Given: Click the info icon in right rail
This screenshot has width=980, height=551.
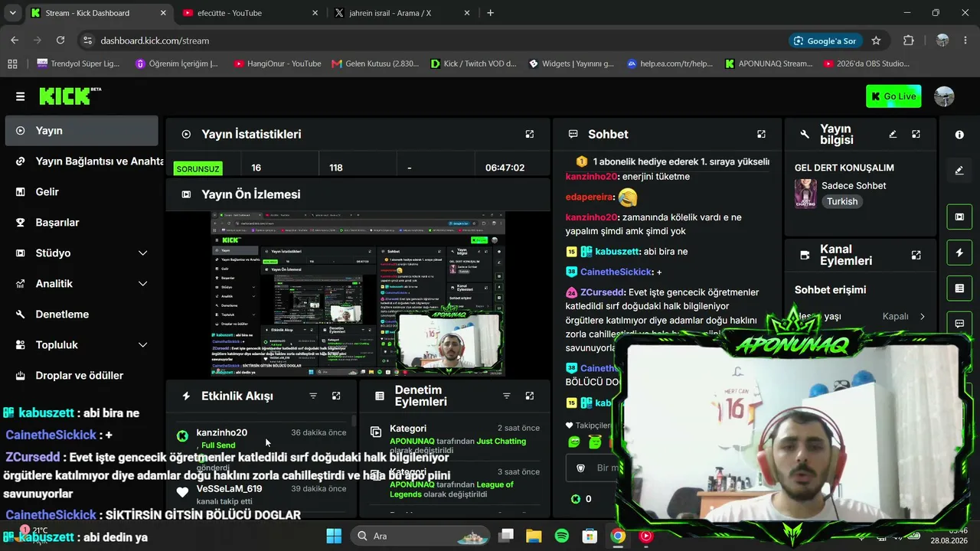Looking at the screenshot, I should 959,135.
